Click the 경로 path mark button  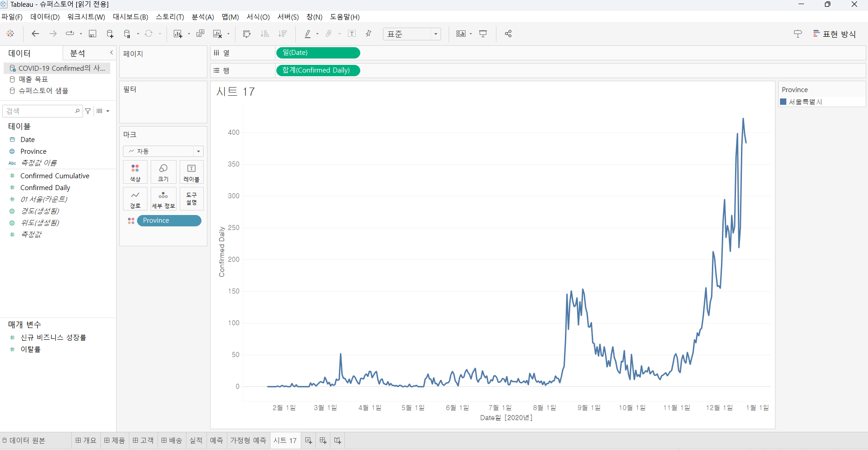(x=135, y=199)
